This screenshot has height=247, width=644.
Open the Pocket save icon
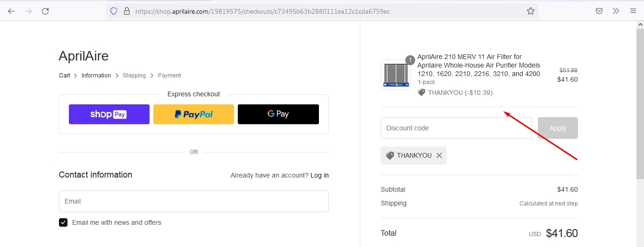point(599,11)
